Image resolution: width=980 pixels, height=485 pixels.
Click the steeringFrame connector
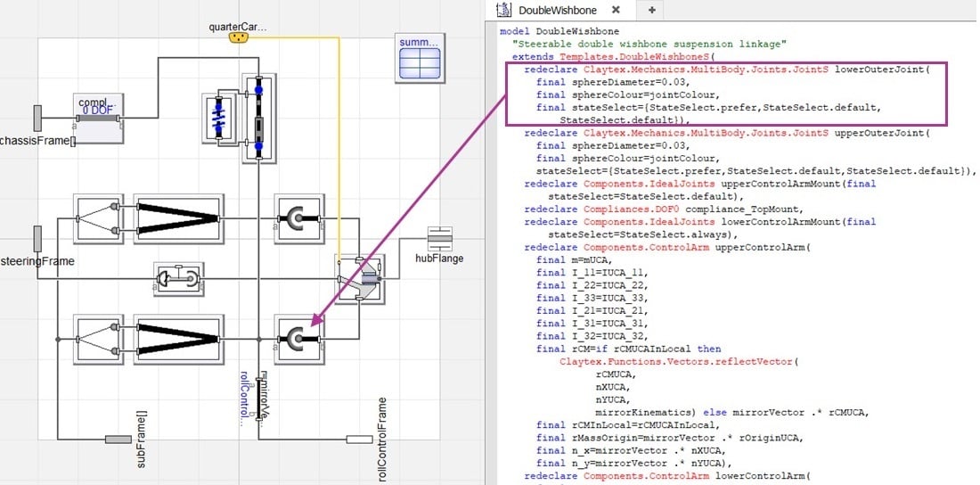click(x=37, y=239)
